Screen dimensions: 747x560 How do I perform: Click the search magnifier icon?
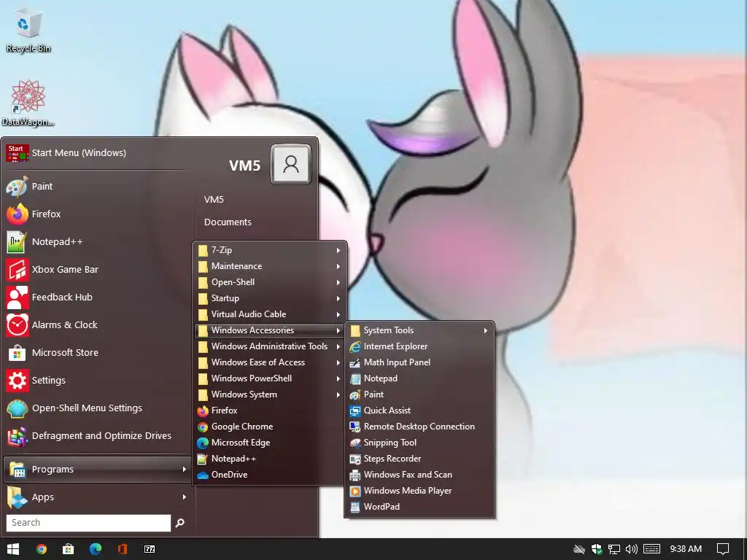click(179, 523)
